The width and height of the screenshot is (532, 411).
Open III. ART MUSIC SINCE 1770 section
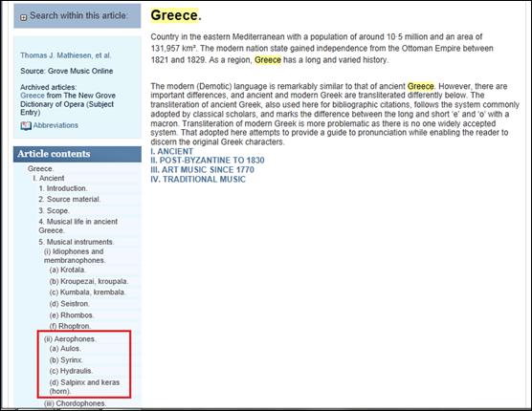click(x=202, y=170)
